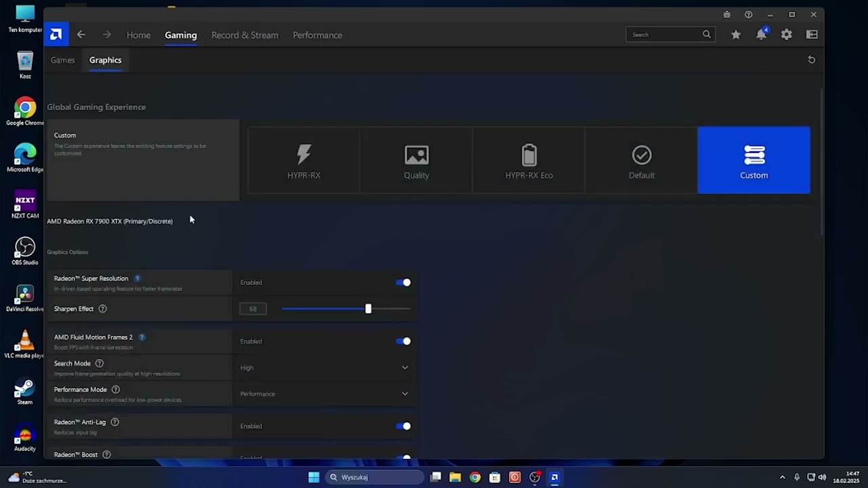Toggle Radeon Anti-Lag switch
The width and height of the screenshot is (868, 488).
[403, 426]
